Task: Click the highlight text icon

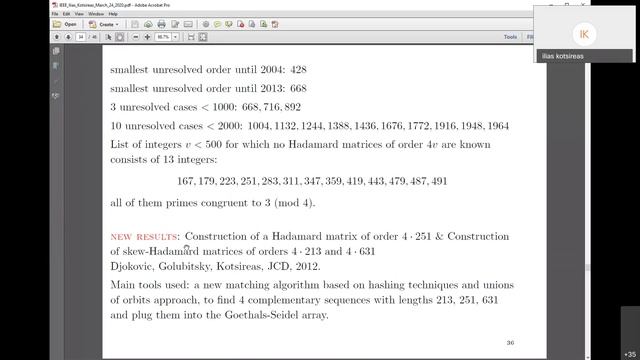Action: point(229,24)
